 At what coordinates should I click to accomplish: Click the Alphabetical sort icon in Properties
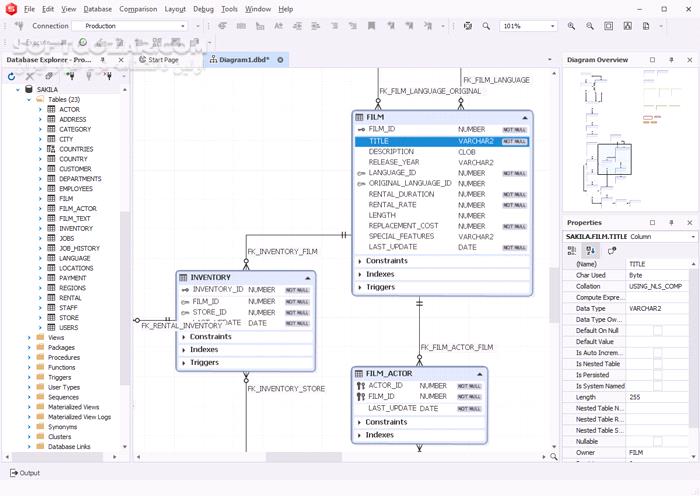point(591,251)
